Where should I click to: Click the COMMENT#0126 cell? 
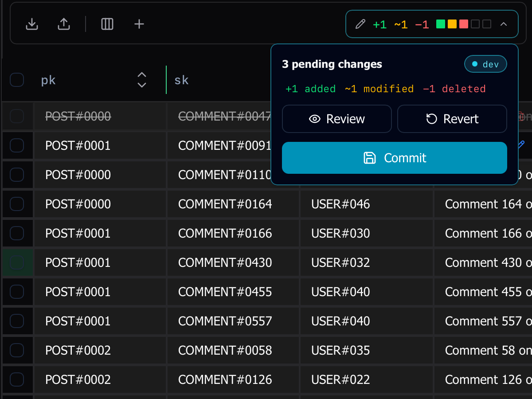click(x=233, y=379)
